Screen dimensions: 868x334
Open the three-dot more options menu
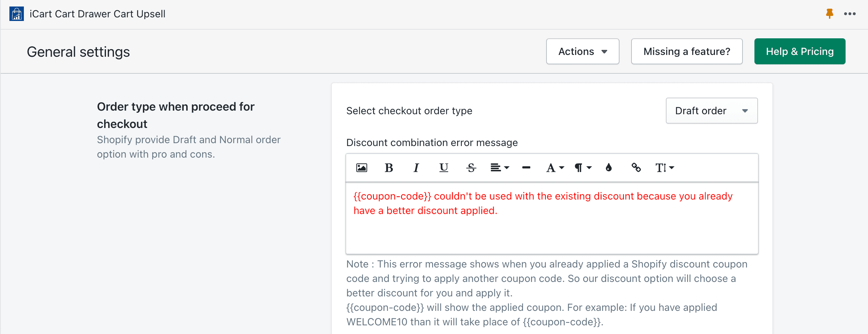tap(850, 14)
